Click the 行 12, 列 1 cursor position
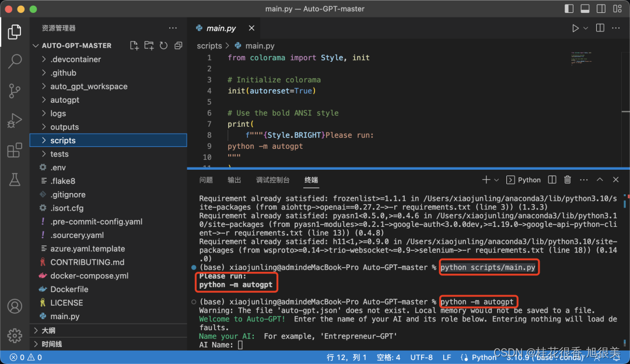The width and height of the screenshot is (630, 364). click(346, 357)
